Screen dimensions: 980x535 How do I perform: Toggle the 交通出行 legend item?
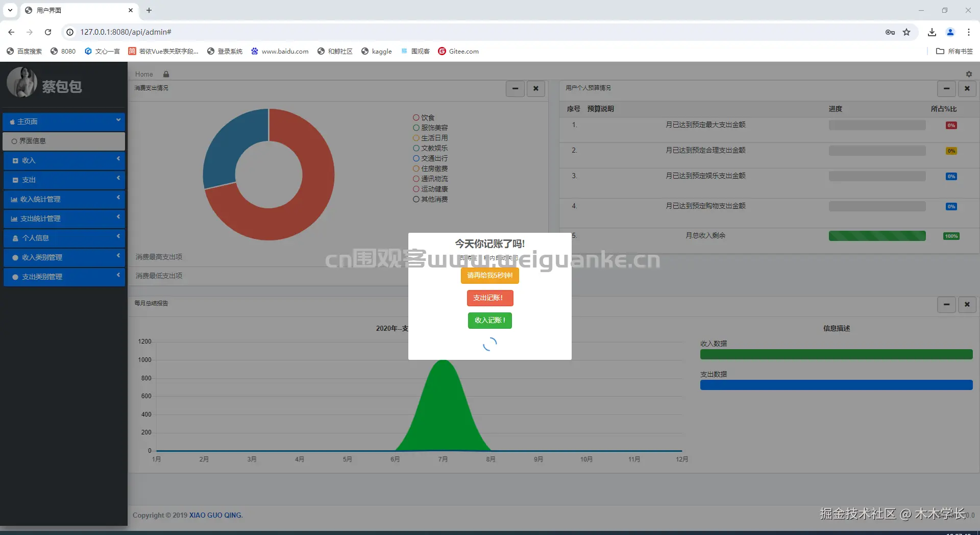(430, 159)
